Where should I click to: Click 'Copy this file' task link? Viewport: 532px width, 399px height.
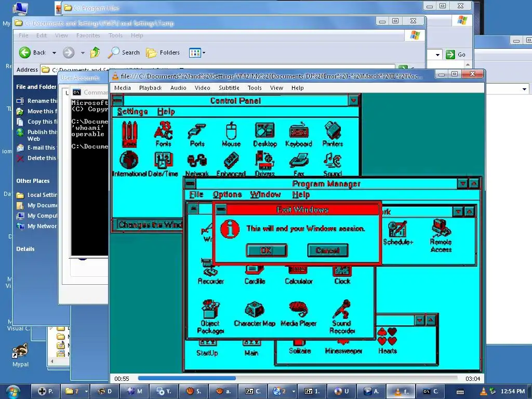click(x=37, y=122)
